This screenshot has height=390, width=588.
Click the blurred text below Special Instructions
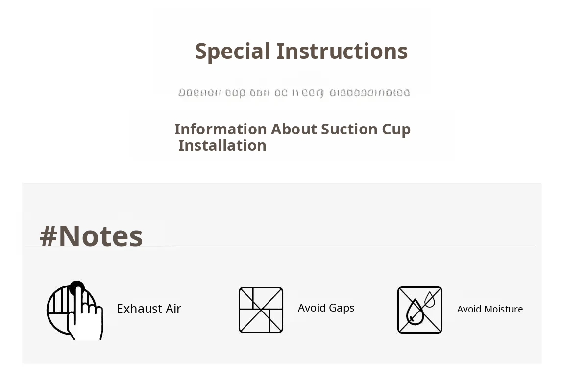[294, 93]
